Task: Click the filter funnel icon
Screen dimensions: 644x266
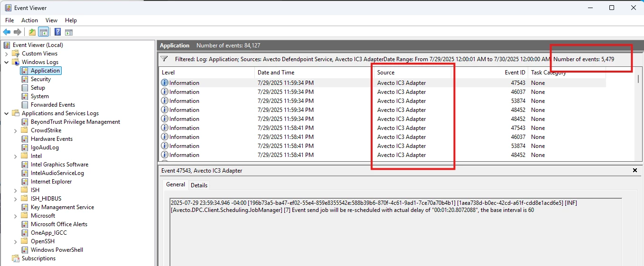Action: (x=164, y=59)
